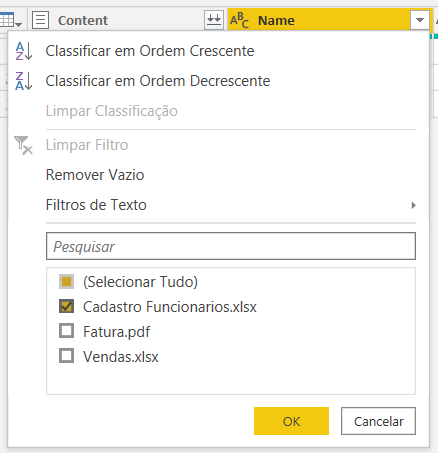Check the Vendas.xlsx checkbox
The width and height of the screenshot is (438, 453).
pyautogui.click(x=66, y=356)
